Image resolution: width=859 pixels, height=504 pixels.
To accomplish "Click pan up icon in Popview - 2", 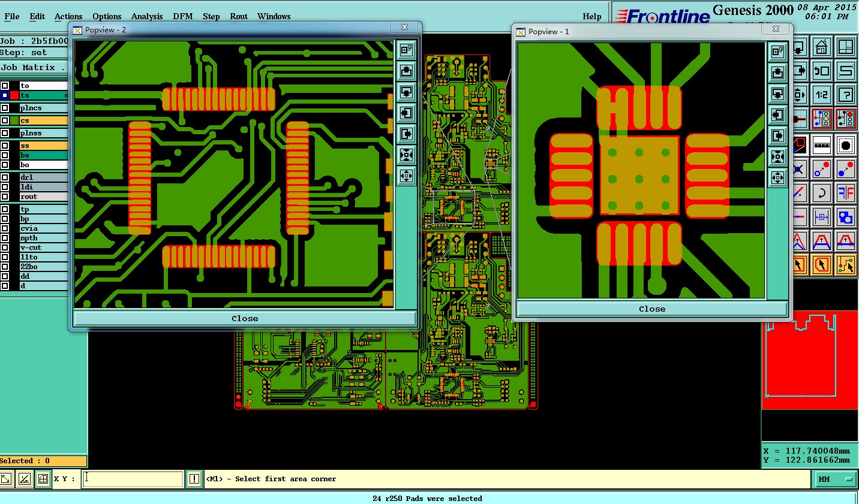I will 406,71.
